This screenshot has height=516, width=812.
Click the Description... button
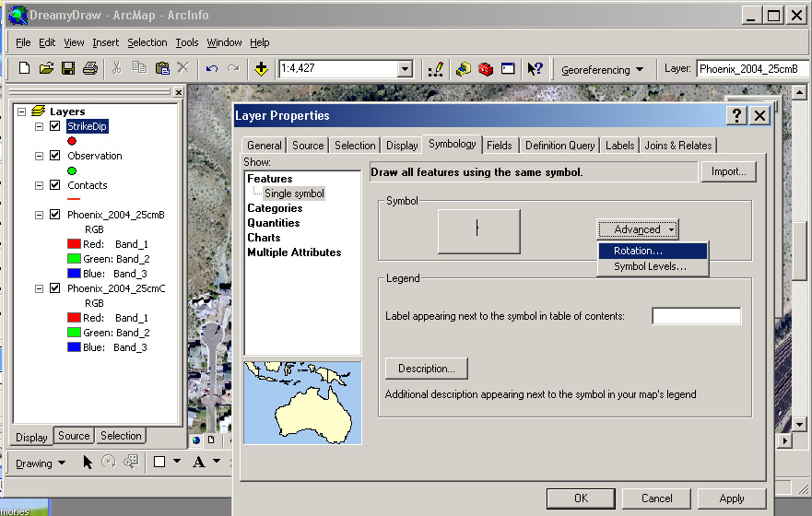pyautogui.click(x=427, y=369)
